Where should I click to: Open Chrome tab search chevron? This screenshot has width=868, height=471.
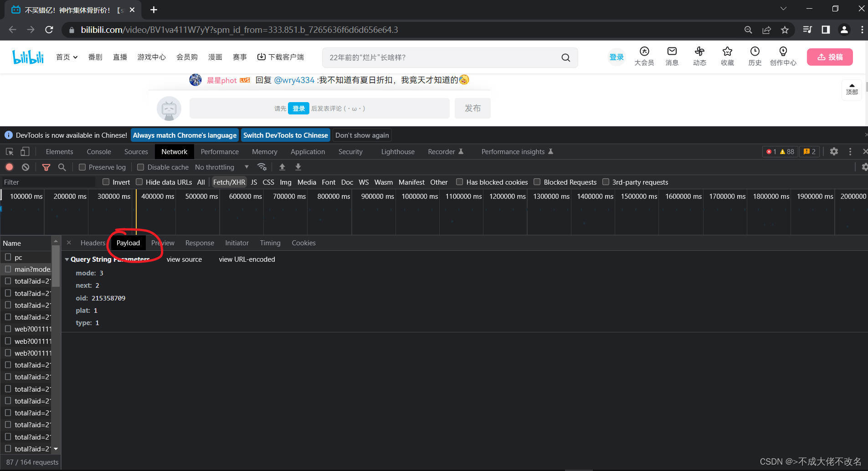pyautogui.click(x=783, y=9)
